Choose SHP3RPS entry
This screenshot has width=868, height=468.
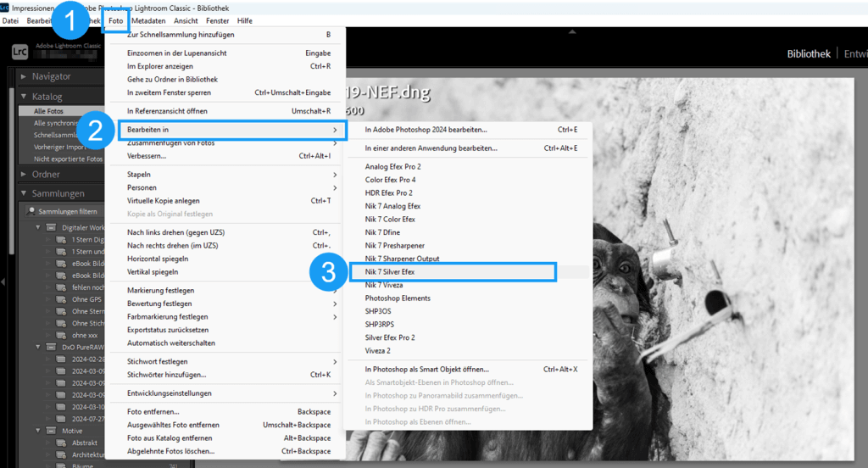point(470,325)
